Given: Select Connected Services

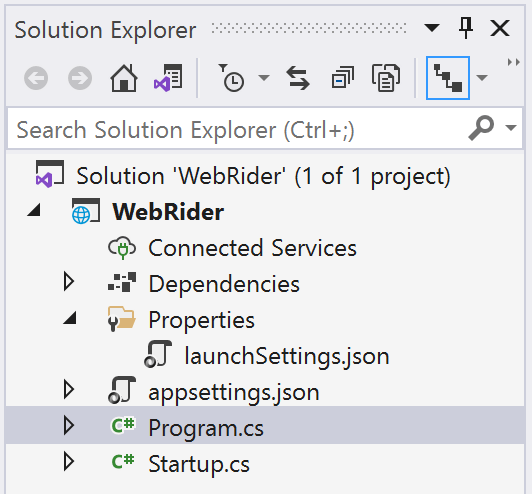Looking at the screenshot, I should 252,248.
